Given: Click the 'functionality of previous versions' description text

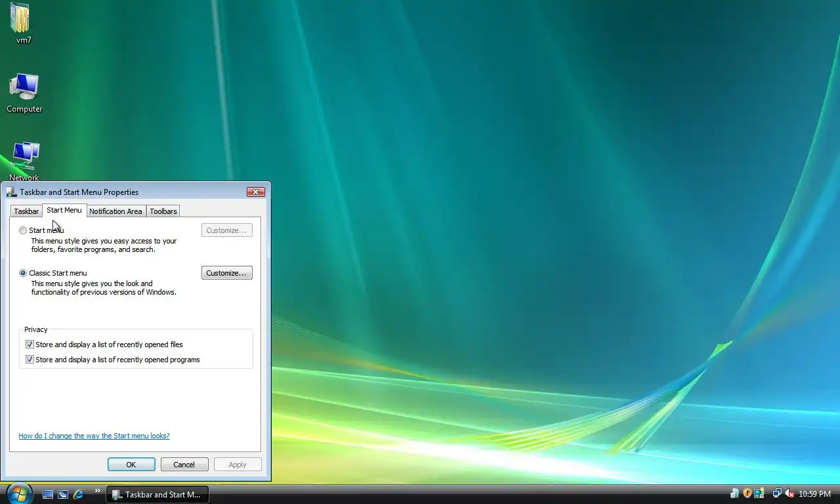Looking at the screenshot, I should pos(104,292).
